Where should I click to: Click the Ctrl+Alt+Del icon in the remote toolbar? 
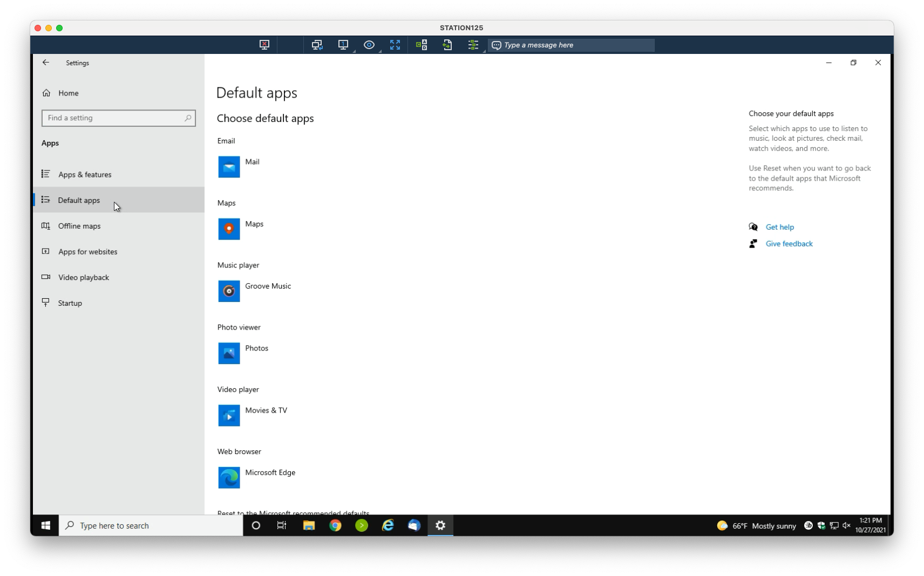pos(422,45)
